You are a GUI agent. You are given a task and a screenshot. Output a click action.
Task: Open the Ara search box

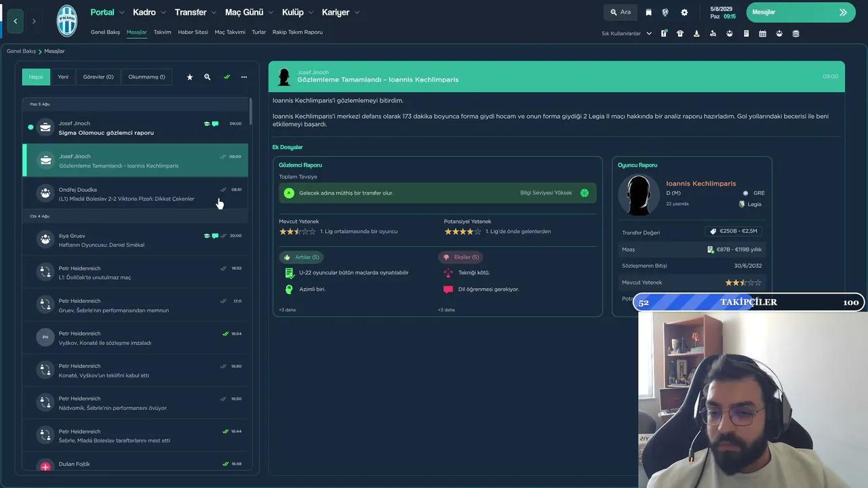[x=620, y=12]
